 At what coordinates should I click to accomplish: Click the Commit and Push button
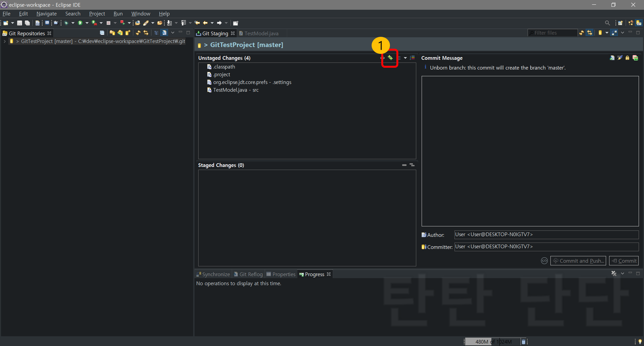[x=578, y=261]
